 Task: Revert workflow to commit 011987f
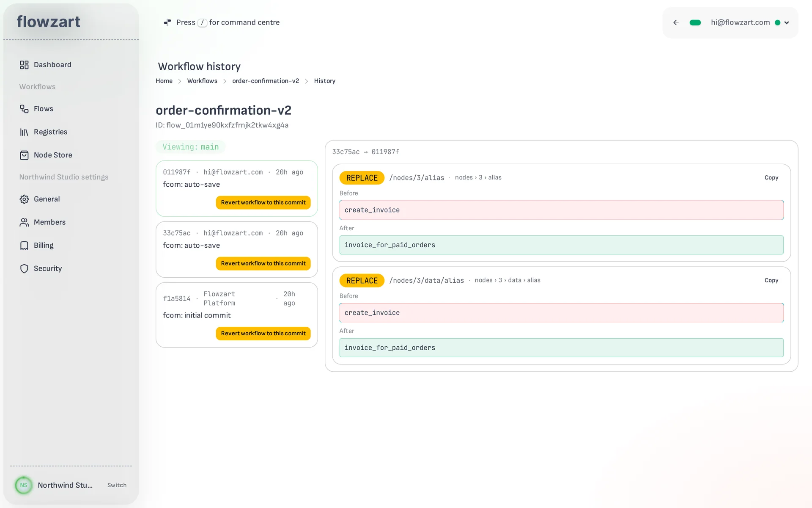(263, 202)
